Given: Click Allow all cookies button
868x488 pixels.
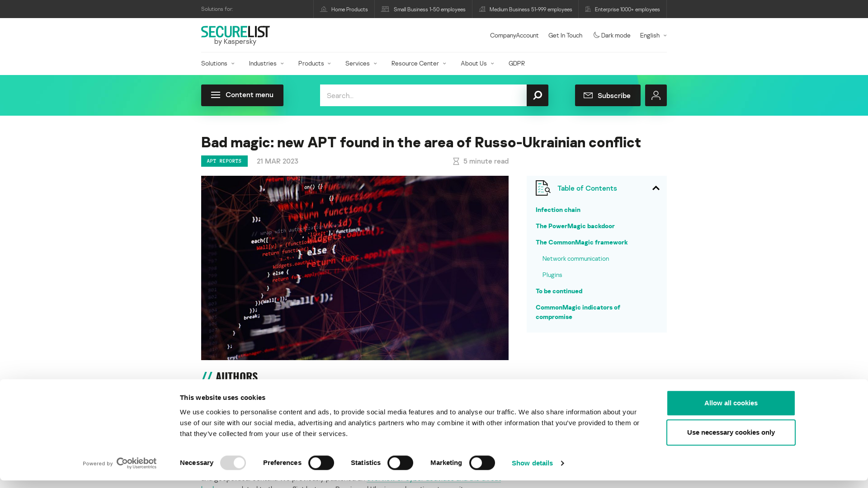Looking at the screenshot, I should 730,403.
